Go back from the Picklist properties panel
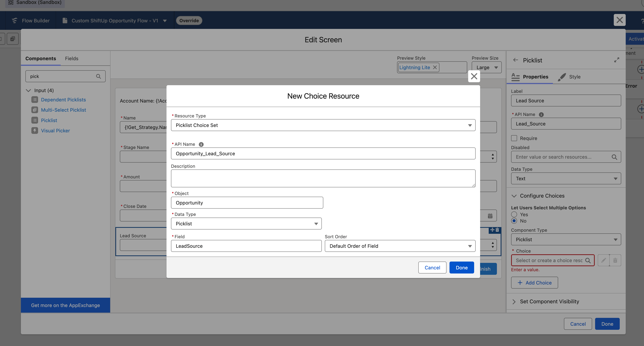Image resolution: width=644 pixels, height=346 pixels. (x=516, y=60)
